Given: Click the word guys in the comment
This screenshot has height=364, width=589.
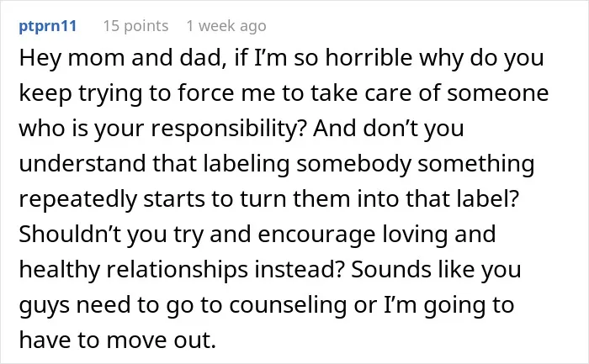Looking at the screenshot, I should 45,306.
